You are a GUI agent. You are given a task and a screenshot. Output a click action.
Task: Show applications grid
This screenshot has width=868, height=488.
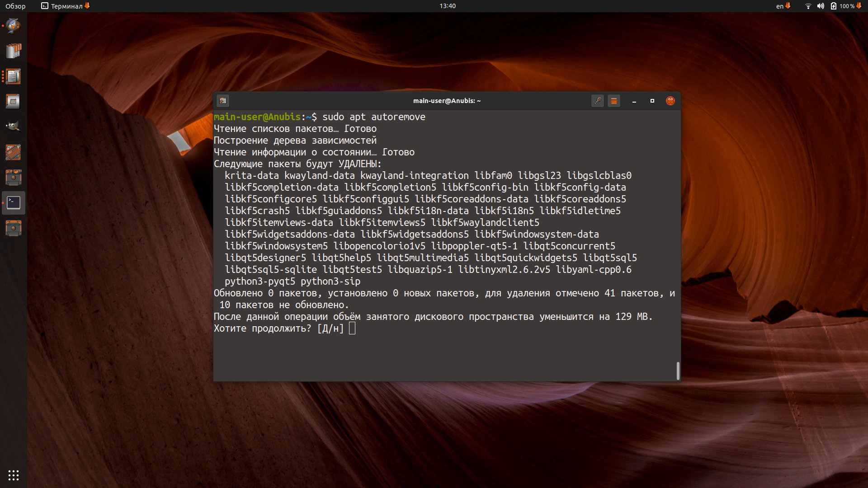coord(13,475)
